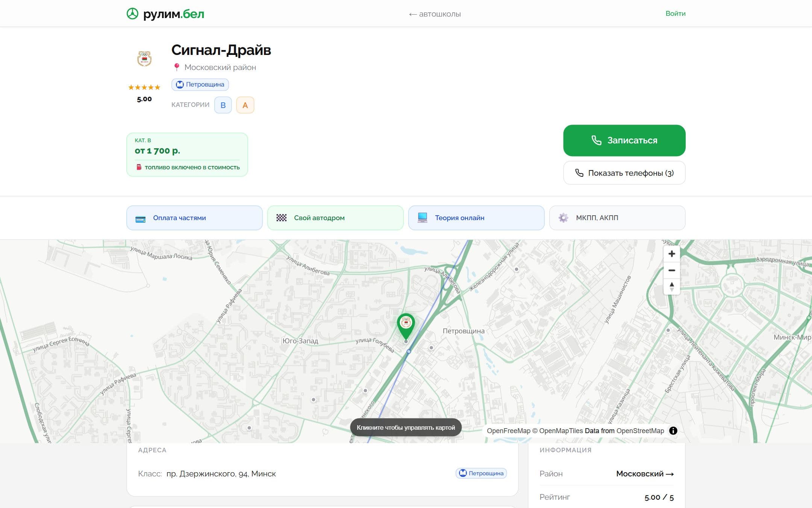Select the МКПП, АКПП feature chip

(617, 218)
